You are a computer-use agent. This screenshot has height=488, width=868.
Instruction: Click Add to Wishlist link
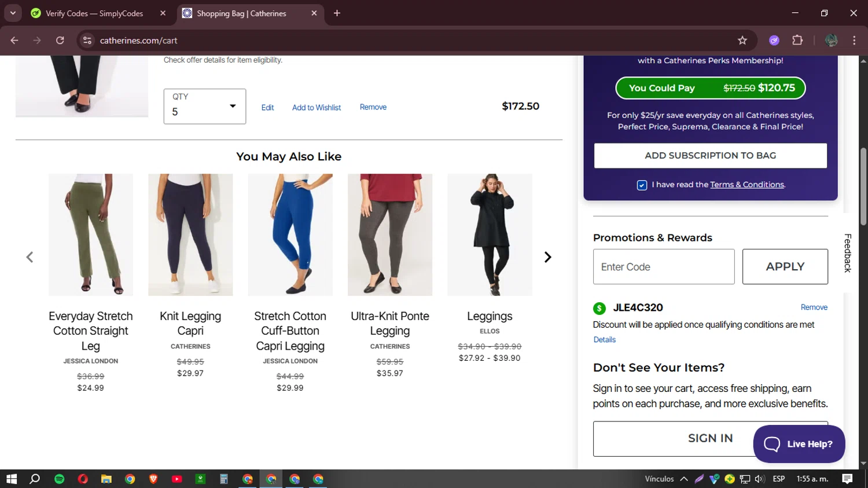coord(317,108)
